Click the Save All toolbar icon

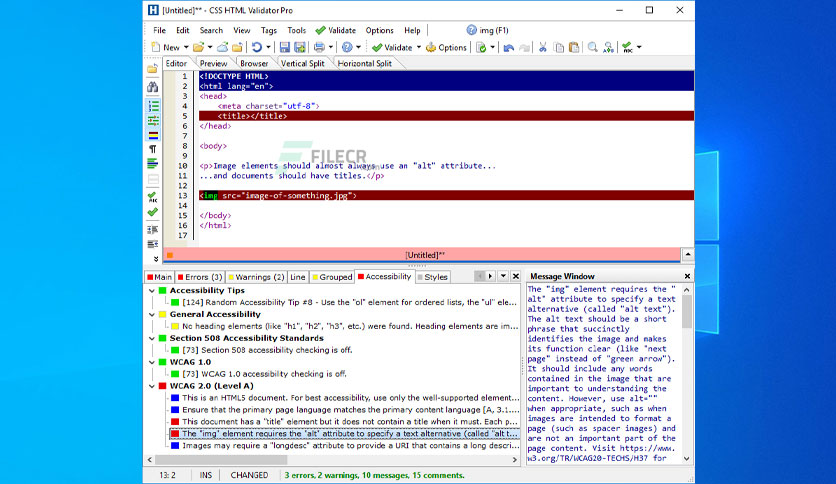[x=300, y=47]
